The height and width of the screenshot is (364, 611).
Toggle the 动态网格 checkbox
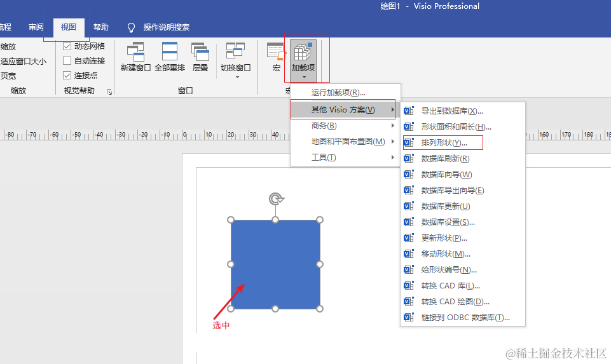tap(67, 46)
